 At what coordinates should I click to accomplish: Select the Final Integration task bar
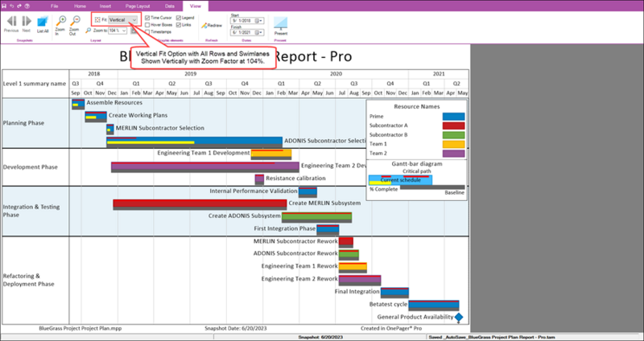click(394, 293)
